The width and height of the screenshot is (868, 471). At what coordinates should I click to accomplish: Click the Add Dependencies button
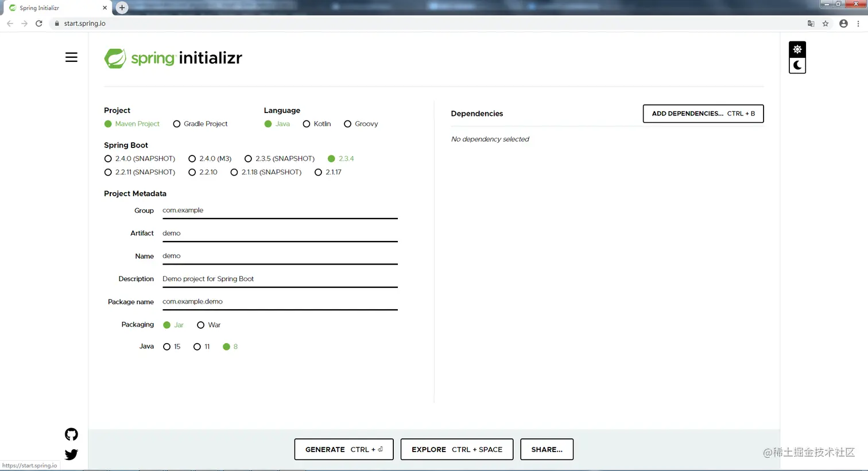[x=703, y=114]
